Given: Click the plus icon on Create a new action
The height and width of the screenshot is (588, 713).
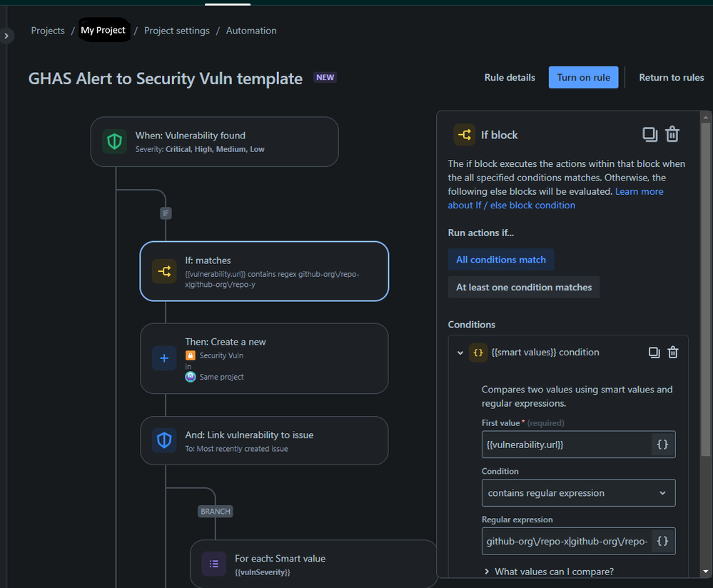Looking at the screenshot, I should 165,358.
